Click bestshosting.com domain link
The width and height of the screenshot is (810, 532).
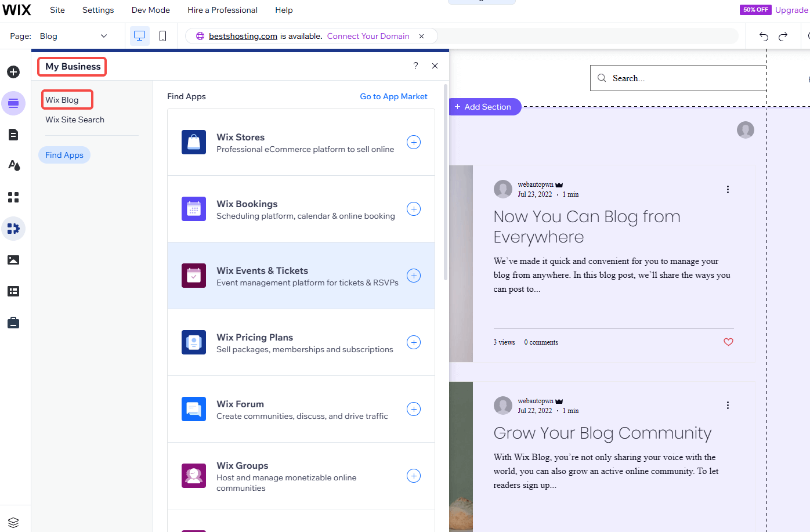(243, 36)
